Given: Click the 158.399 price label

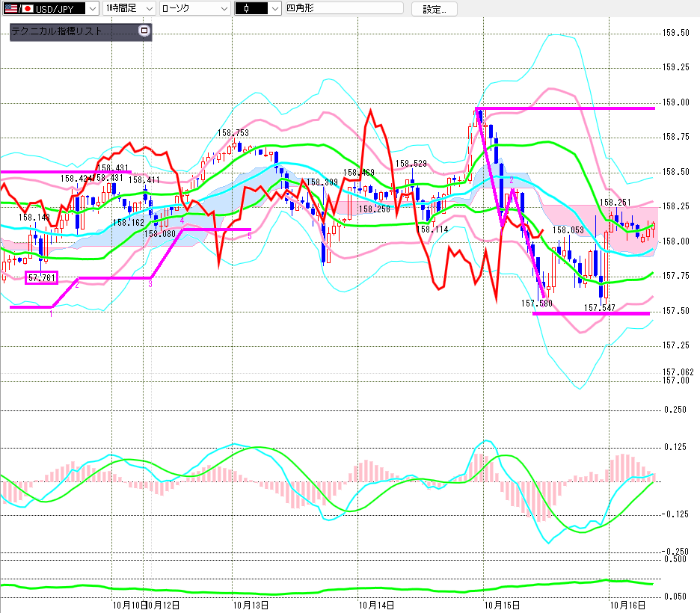Looking at the screenshot, I should click(322, 182).
